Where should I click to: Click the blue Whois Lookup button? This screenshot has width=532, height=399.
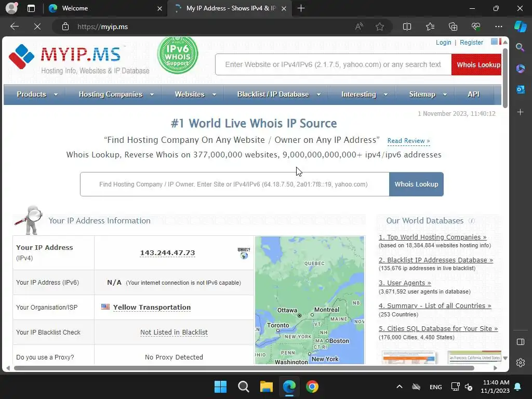pos(416,184)
